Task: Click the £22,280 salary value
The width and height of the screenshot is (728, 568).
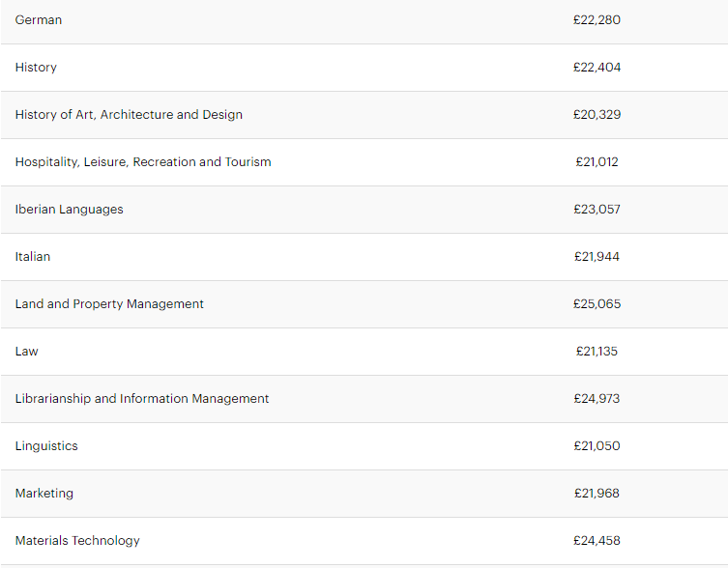Action: [x=597, y=20]
